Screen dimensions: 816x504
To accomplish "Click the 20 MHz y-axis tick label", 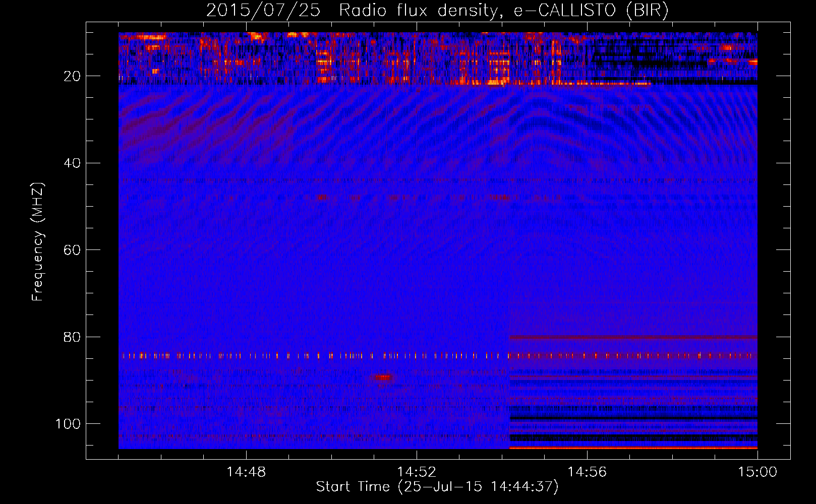I will click(72, 76).
